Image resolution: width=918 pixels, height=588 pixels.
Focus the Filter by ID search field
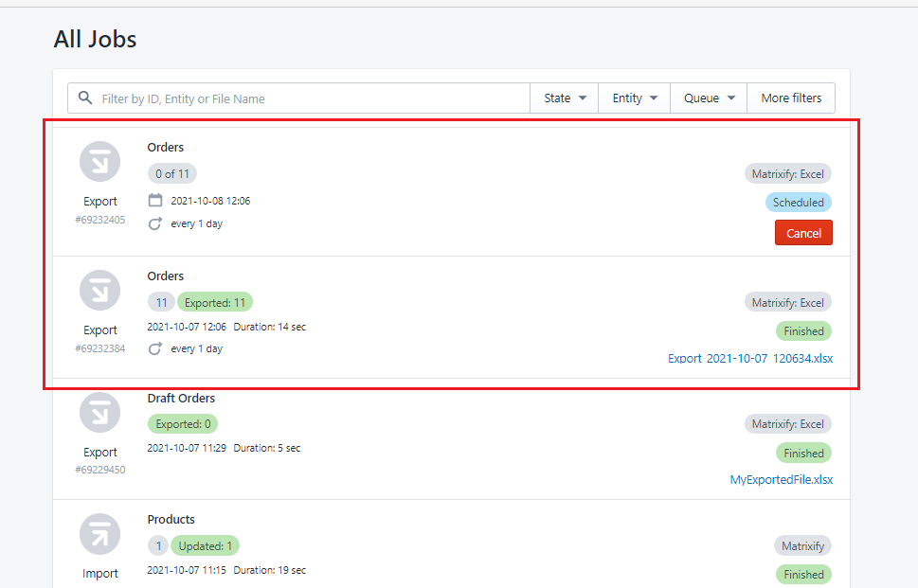313,98
